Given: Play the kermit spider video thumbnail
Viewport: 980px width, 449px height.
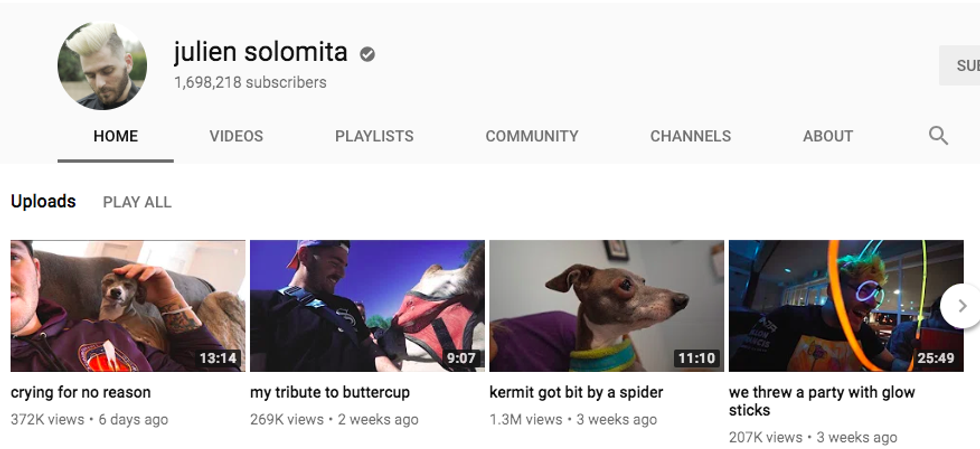Looking at the screenshot, I should click(x=607, y=306).
